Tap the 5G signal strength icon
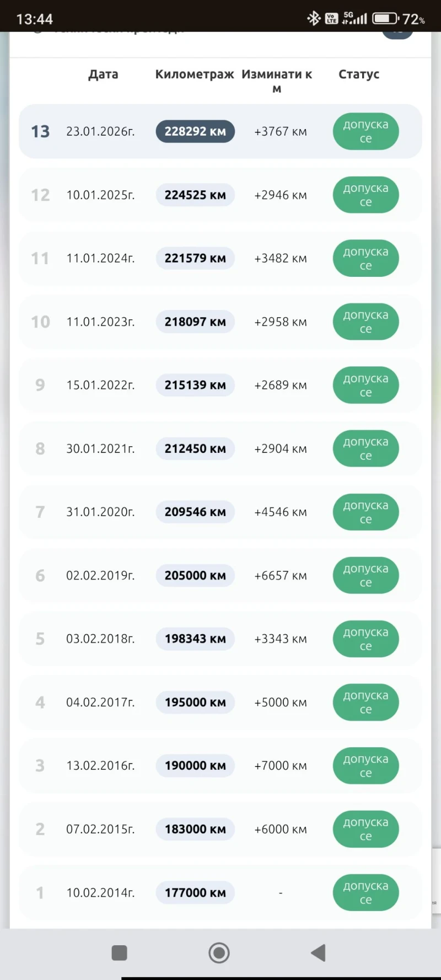The height and width of the screenshot is (980, 441). (354, 18)
